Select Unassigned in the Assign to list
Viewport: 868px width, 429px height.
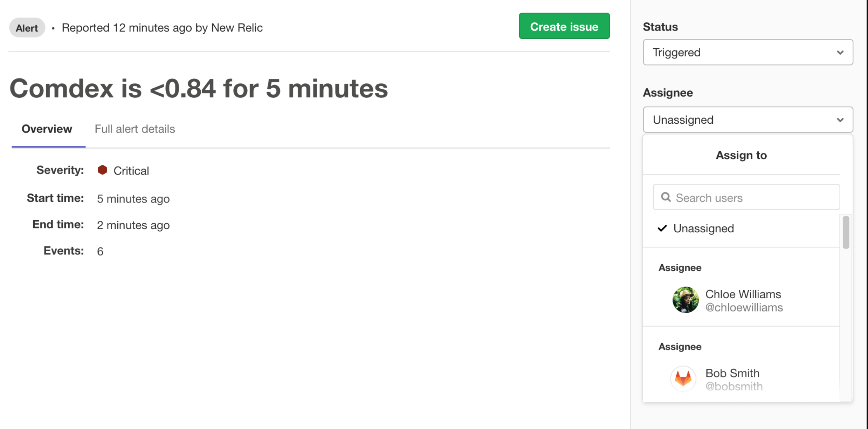click(x=703, y=229)
